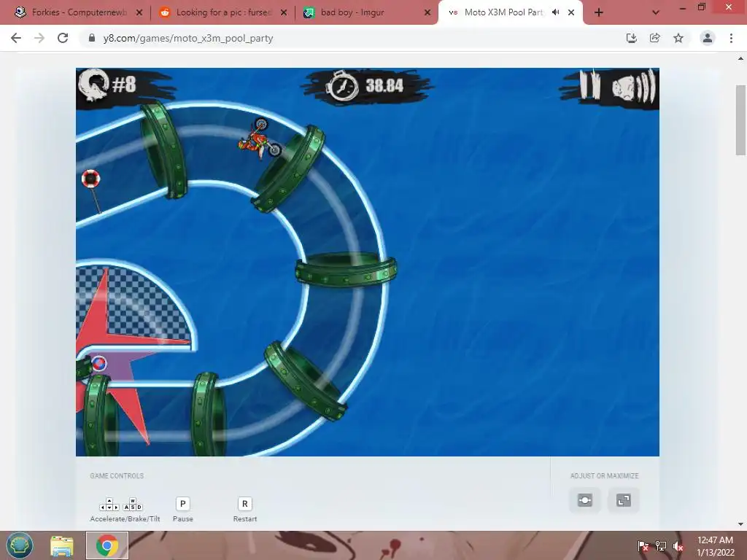747x560 pixels.
Task: Click the arrow keys control icon
Action: (x=109, y=505)
